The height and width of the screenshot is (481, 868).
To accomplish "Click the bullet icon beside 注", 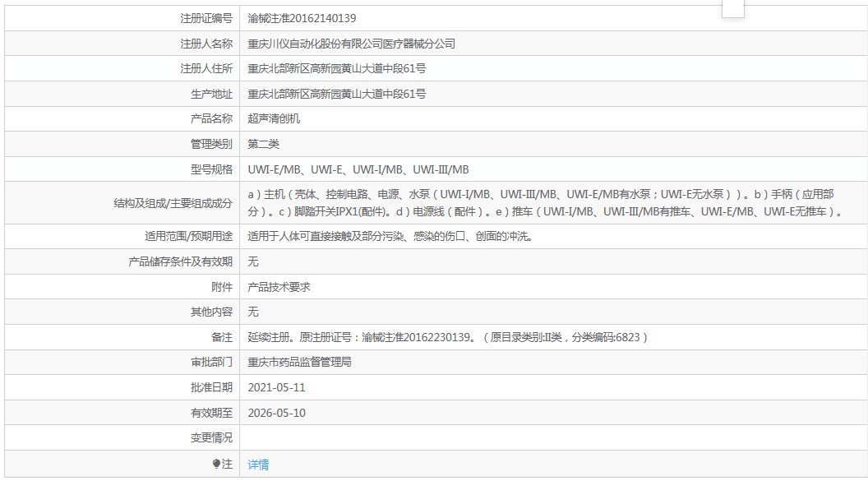I will pos(216,464).
